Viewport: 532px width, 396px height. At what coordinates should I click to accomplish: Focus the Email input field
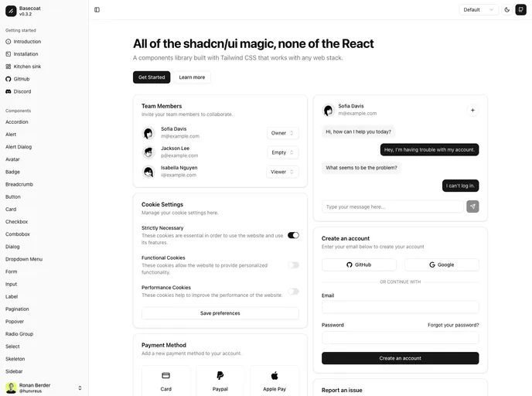pos(400,307)
